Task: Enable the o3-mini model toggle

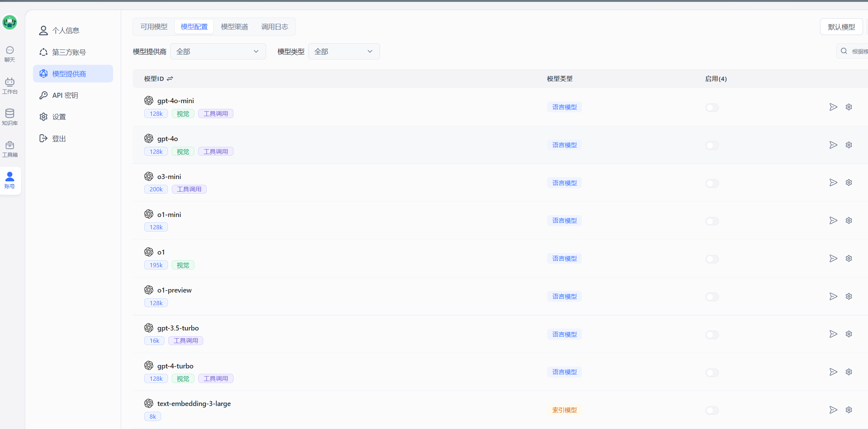Action: pos(712,183)
